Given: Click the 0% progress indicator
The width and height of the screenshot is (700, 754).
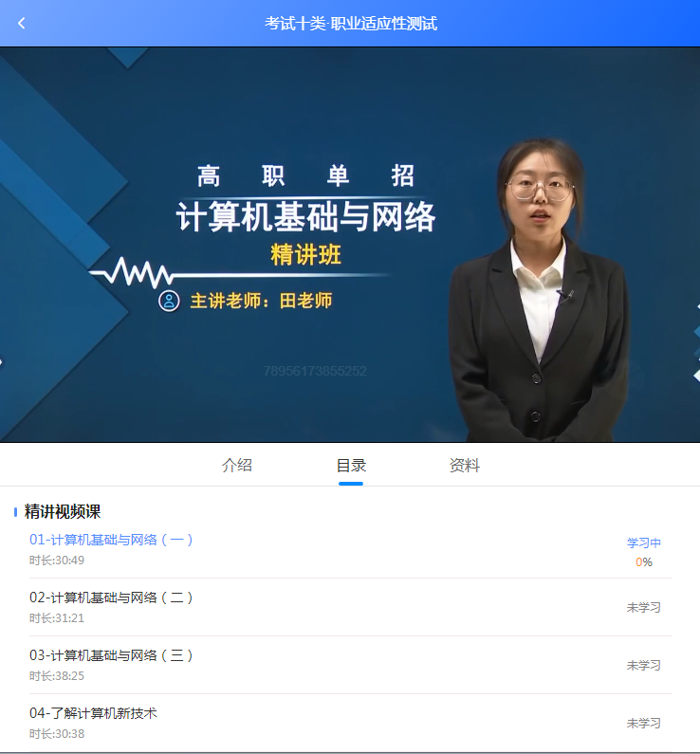Looking at the screenshot, I should [643, 562].
